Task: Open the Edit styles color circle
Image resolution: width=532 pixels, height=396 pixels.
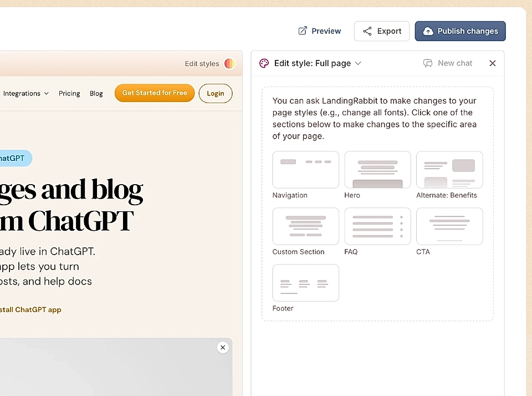Action: pyautogui.click(x=229, y=64)
